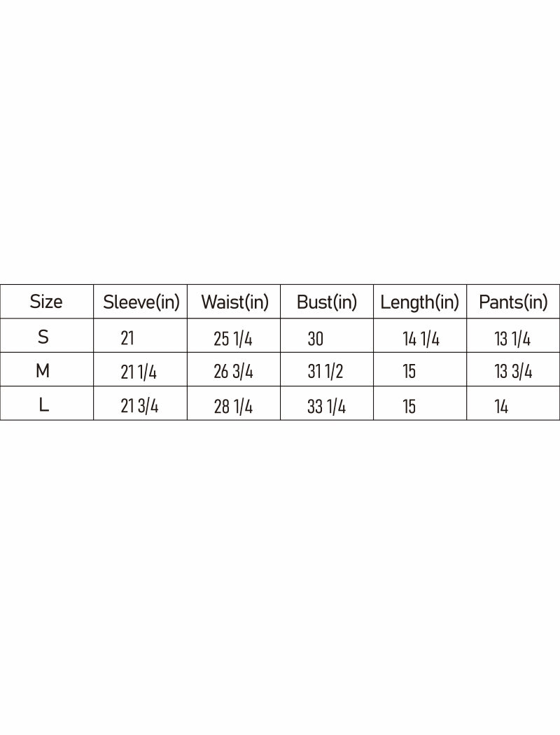Select waist value 28 1/4 for size L
The image size is (560, 735).
tap(233, 407)
